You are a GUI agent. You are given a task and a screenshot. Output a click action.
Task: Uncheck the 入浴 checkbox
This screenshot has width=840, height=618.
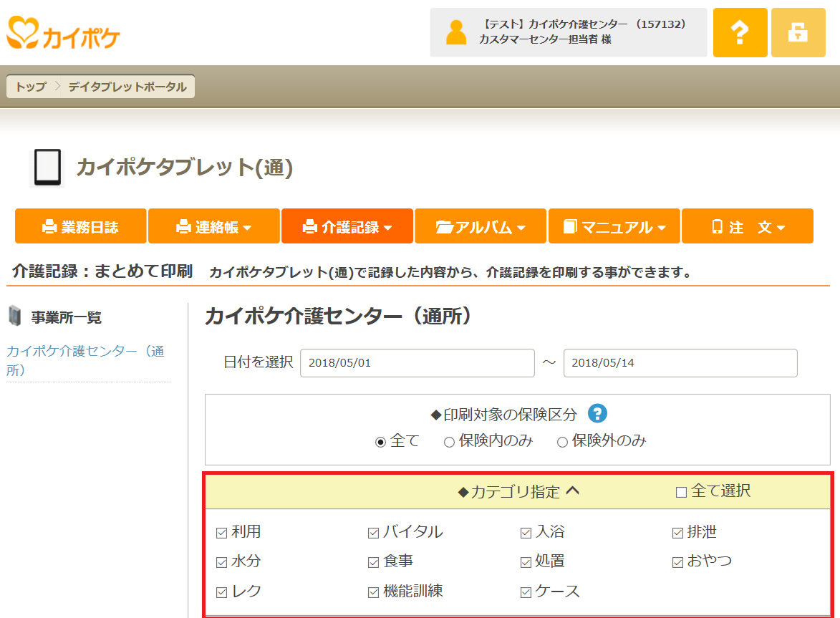pos(526,533)
